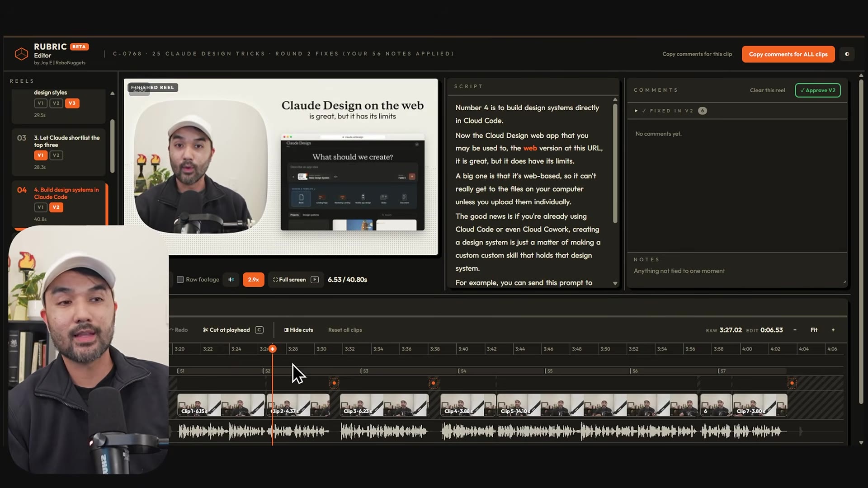Click section marker S3

pos(364,371)
